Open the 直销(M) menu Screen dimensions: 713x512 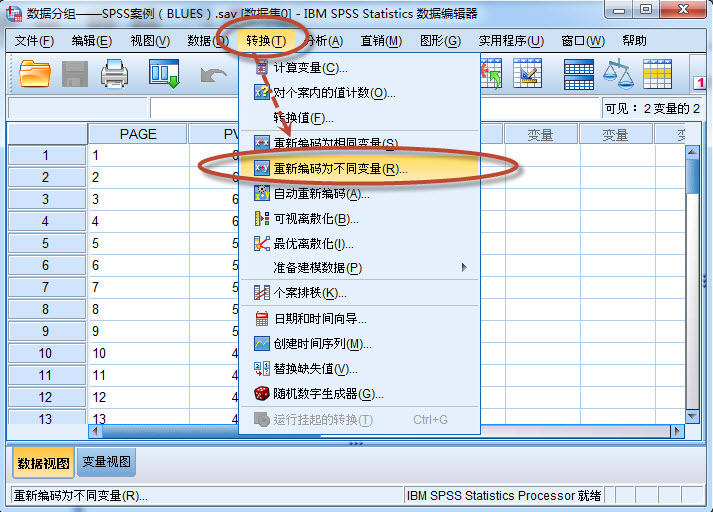tap(381, 41)
